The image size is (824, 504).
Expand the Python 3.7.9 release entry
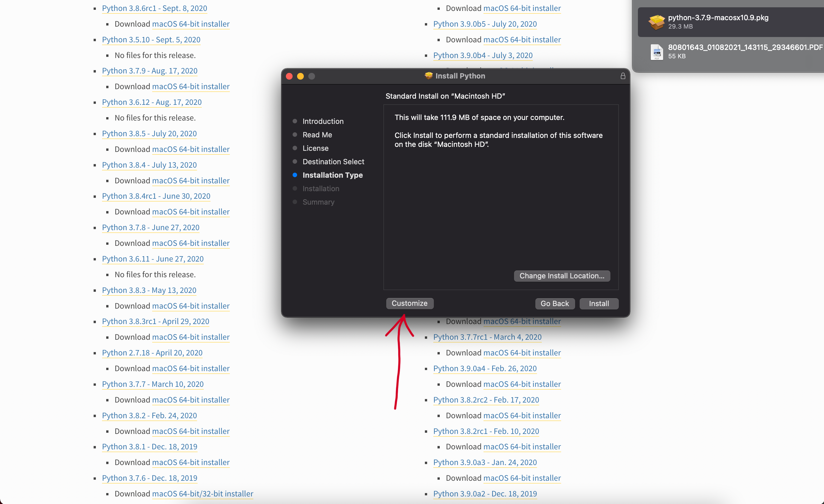(149, 70)
